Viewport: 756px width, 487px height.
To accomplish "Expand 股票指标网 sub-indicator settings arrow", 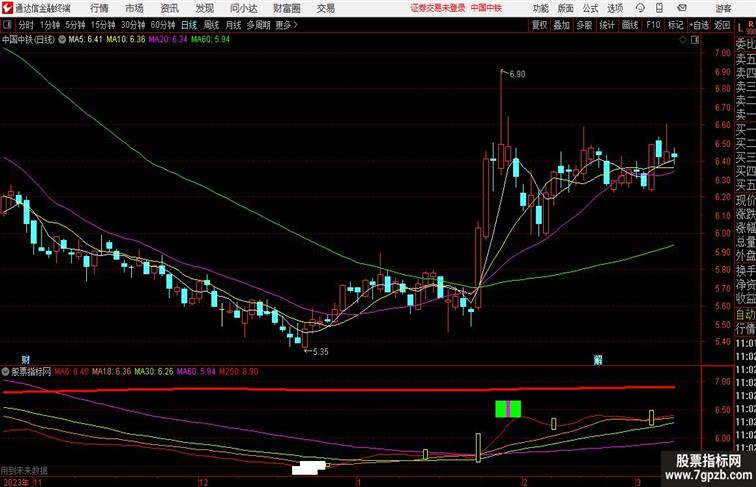I will (5, 372).
